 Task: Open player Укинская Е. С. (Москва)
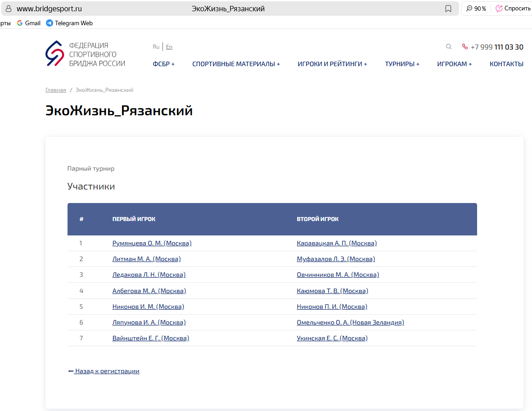332,338
